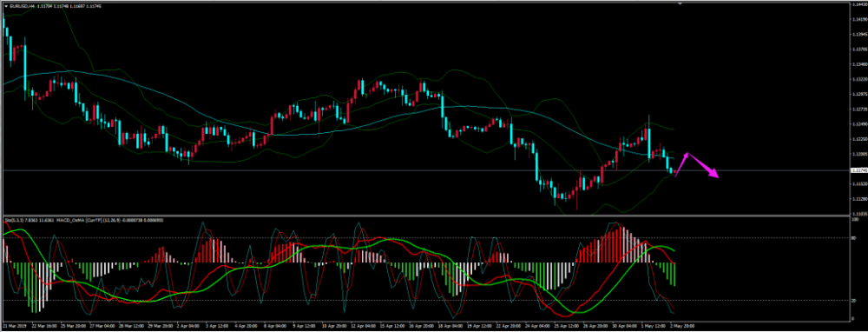The image size is (868, 332).
Task: Click the chart shift triangle marker on top edge
Action: coord(680,3)
